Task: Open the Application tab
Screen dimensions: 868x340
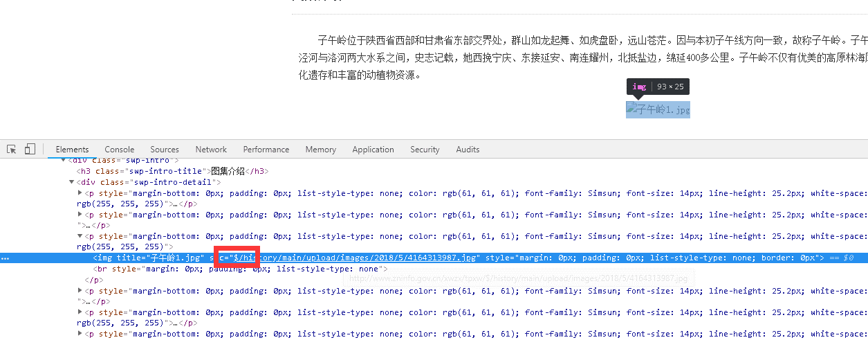Action: pos(373,150)
